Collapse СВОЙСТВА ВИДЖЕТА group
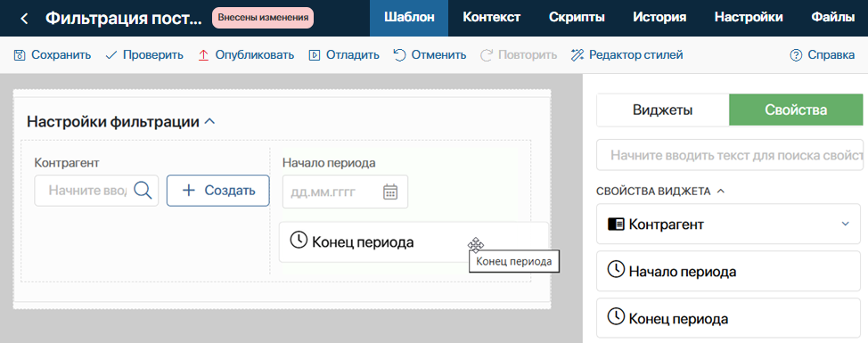 click(720, 191)
